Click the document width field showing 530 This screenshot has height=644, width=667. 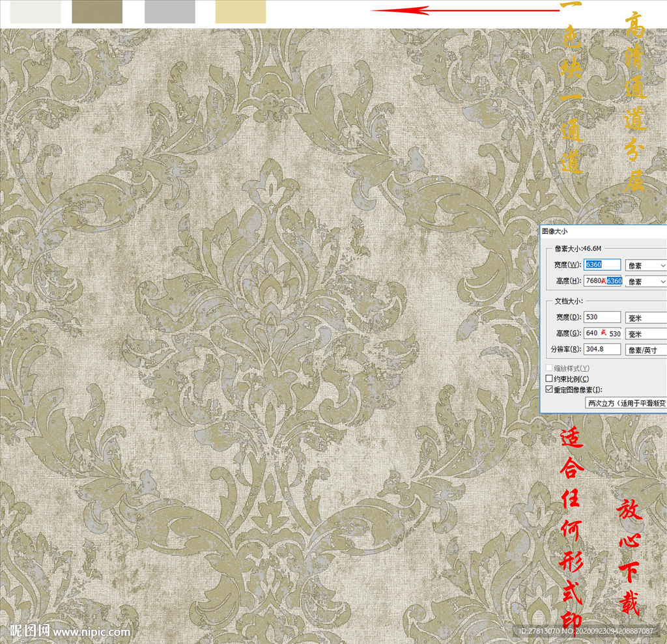[602, 317]
